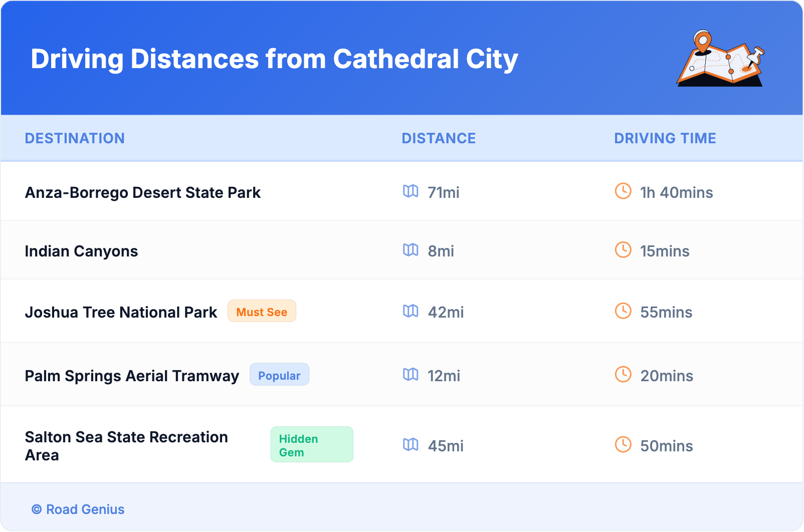Click the clock icon beside 15mins
This screenshot has height=532, width=804.
(x=623, y=250)
